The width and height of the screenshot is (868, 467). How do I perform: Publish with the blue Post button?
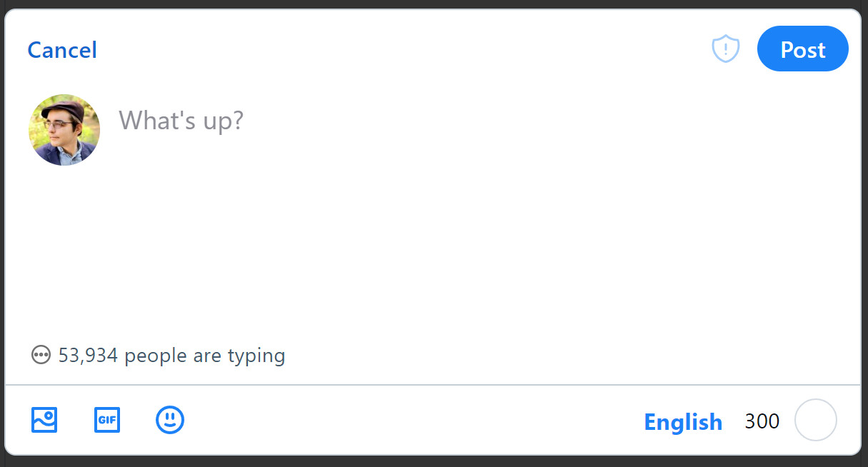(803, 49)
